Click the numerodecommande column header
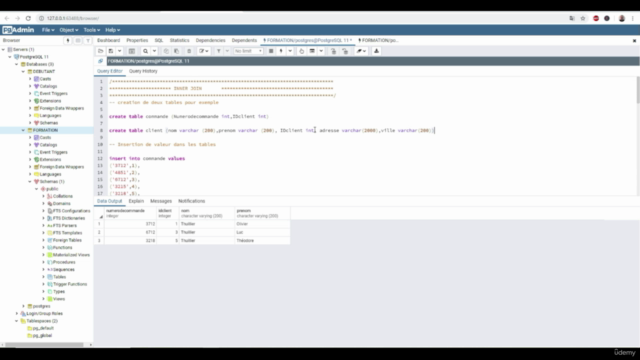The width and height of the screenshot is (640, 360). [x=130, y=213]
